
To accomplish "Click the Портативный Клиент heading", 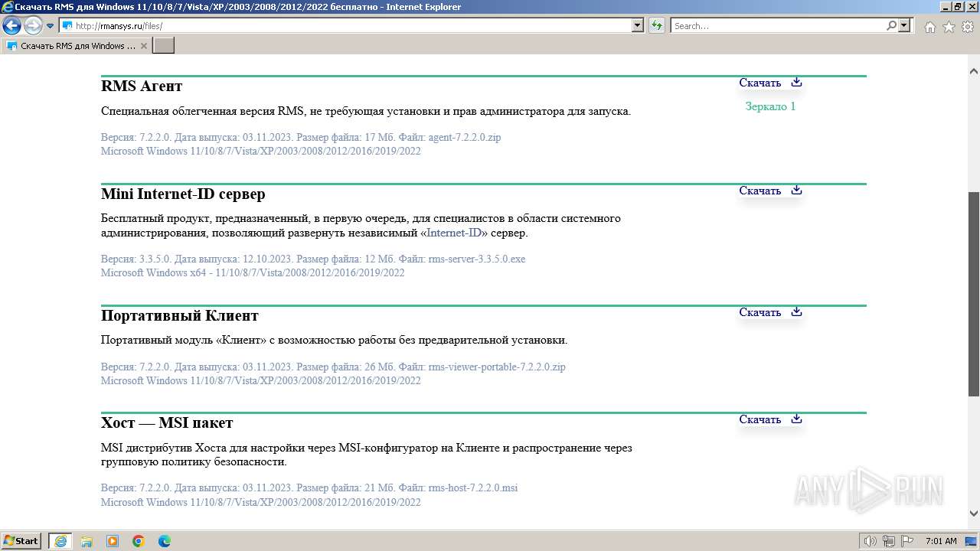I will pos(180,315).
